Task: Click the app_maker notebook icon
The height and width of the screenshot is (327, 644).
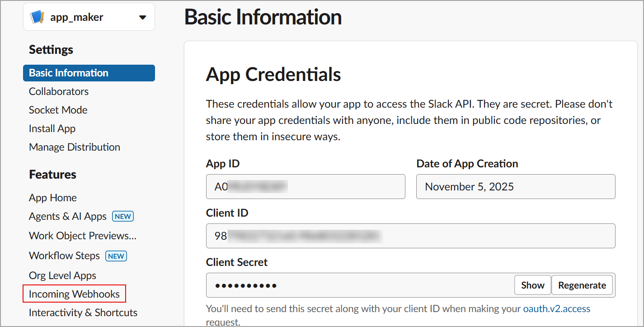Action: (x=37, y=18)
